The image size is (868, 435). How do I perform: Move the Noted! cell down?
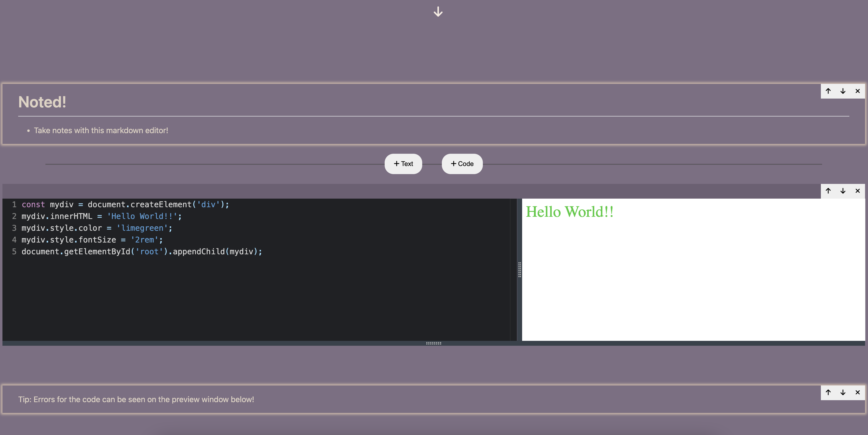tap(843, 91)
